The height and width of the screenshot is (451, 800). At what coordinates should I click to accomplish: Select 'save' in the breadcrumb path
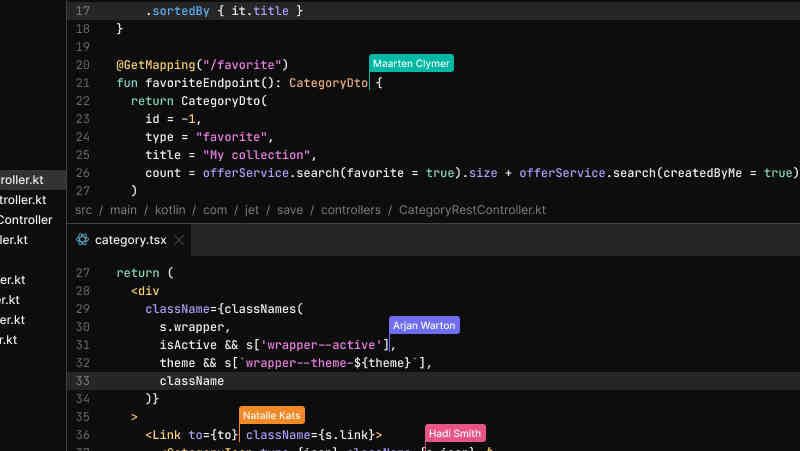[290, 210]
